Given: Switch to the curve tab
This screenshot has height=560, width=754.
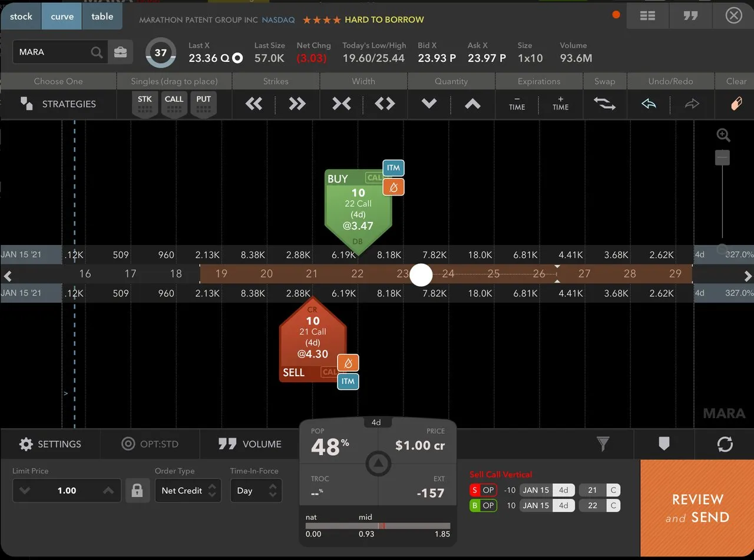Looking at the screenshot, I should coord(62,16).
